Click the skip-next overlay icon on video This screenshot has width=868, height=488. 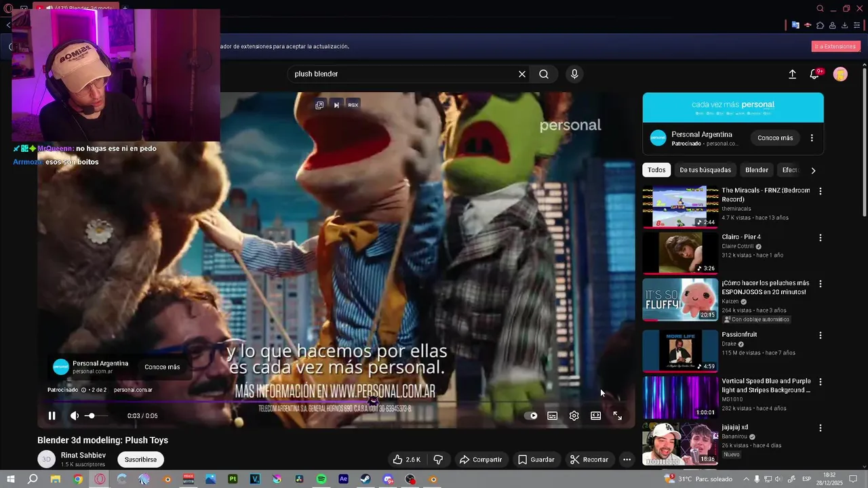tap(336, 105)
